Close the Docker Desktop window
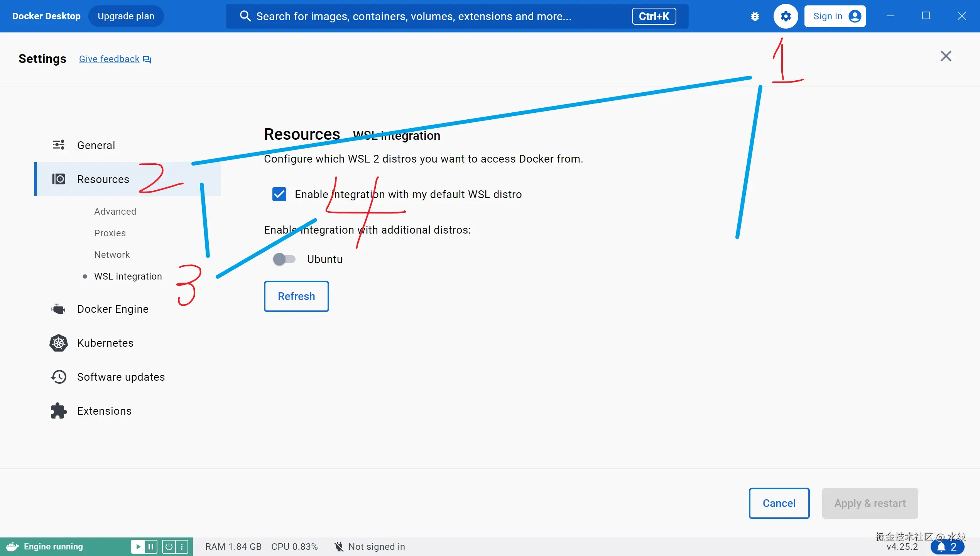This screenshot has width=980, height=556. coord(962,16)
